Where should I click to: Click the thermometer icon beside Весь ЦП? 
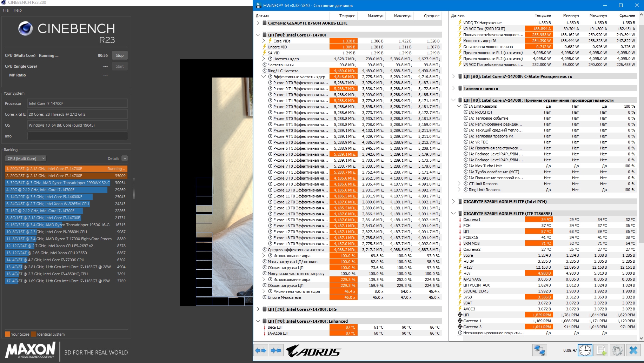[264, 327]
